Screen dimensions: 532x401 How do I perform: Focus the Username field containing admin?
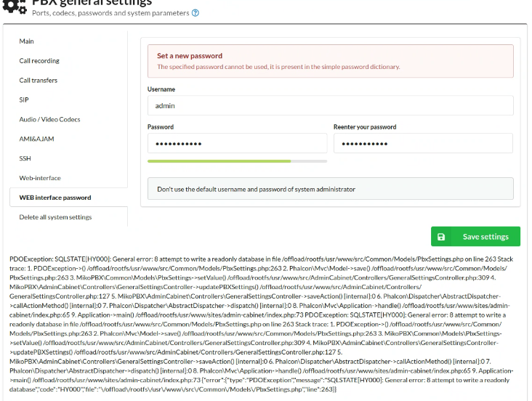click(x=330, y=105)
